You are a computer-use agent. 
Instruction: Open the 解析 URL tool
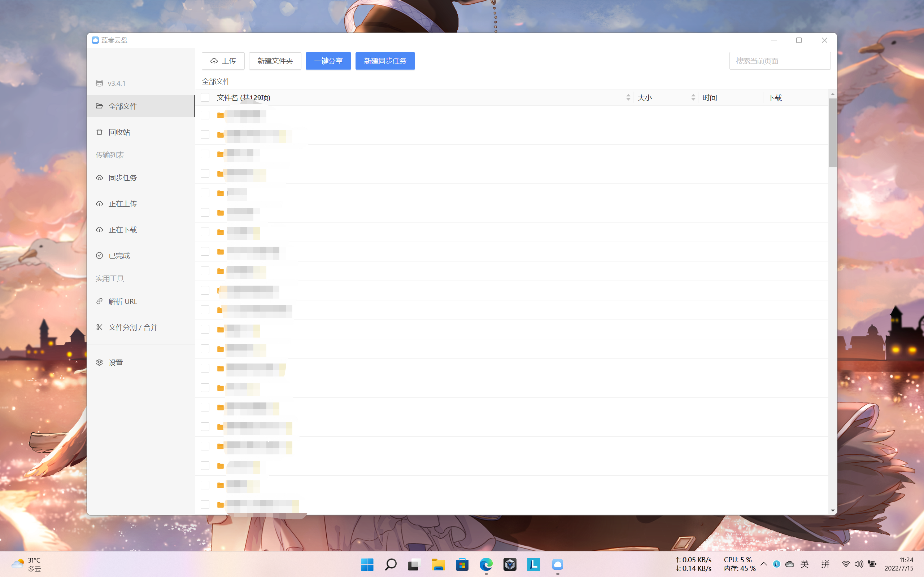122,301
